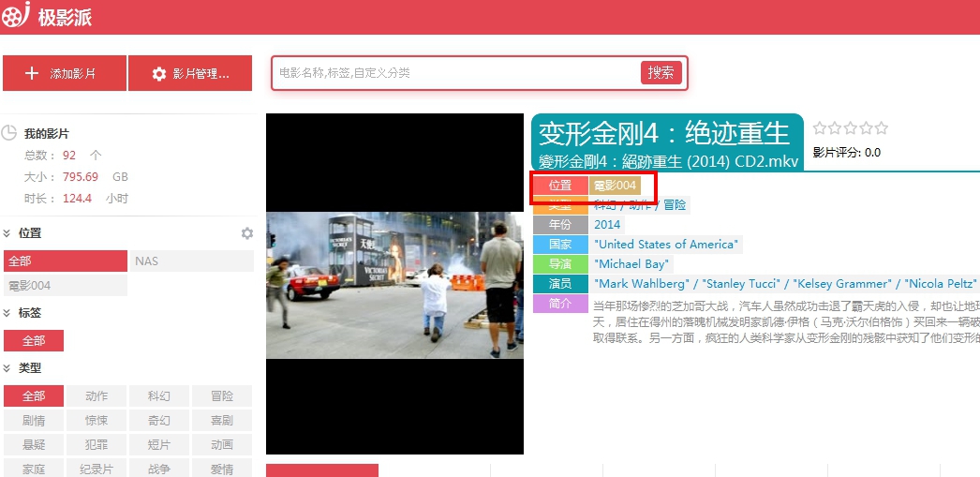
Task: Open the 變形金剛4 CD2.mkv file link
Action: (668, 161)
